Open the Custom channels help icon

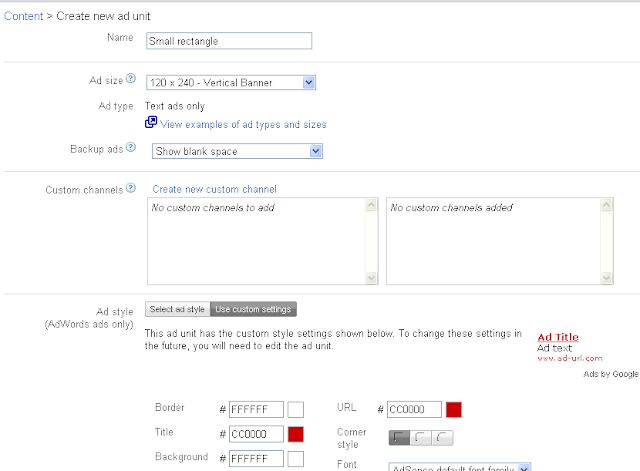click(131, 188)
